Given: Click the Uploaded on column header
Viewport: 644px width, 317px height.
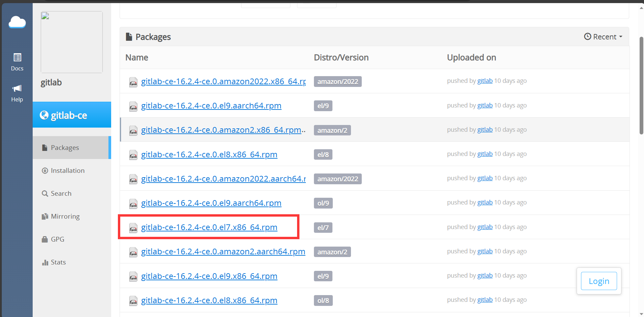Looking at the screenshot, I should [472, 58].
